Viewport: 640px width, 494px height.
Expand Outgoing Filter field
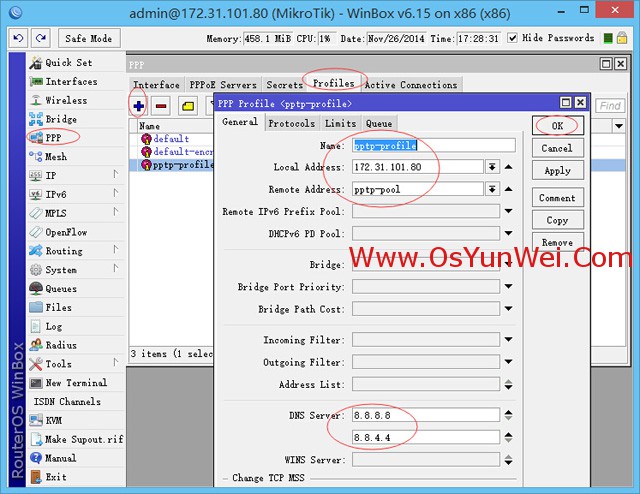[509, 362]
